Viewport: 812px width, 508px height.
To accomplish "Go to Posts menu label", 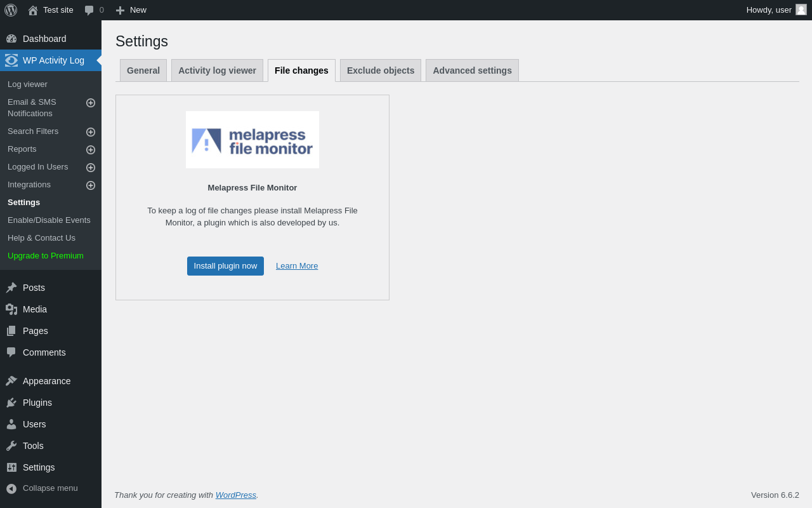I will (x=34, y=288).
